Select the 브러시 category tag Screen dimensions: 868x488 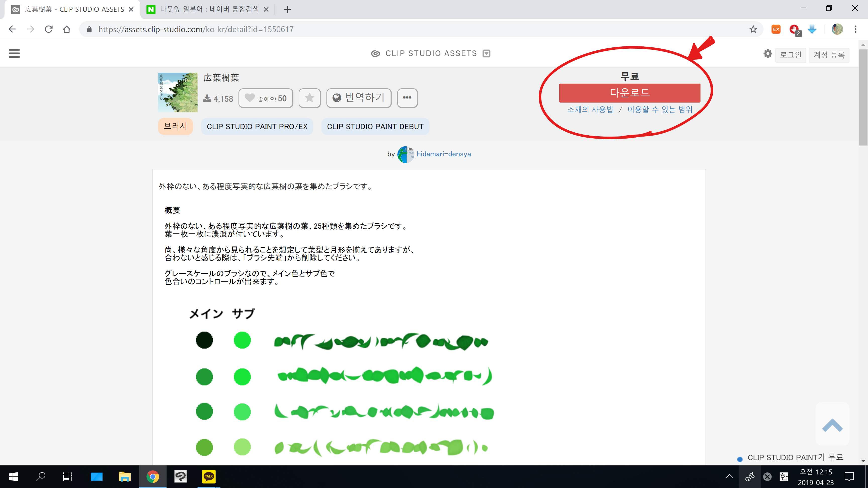coord(175,126)
